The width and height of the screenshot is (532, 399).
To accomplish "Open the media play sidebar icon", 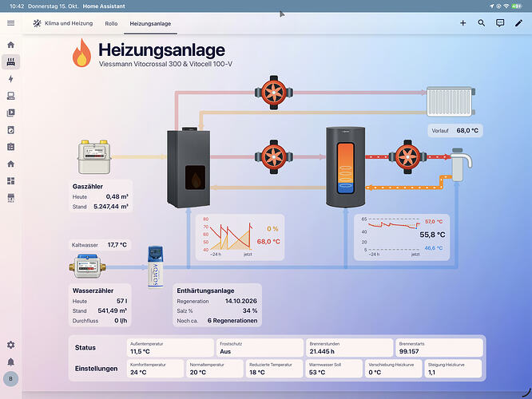I will tap(11, 113).
